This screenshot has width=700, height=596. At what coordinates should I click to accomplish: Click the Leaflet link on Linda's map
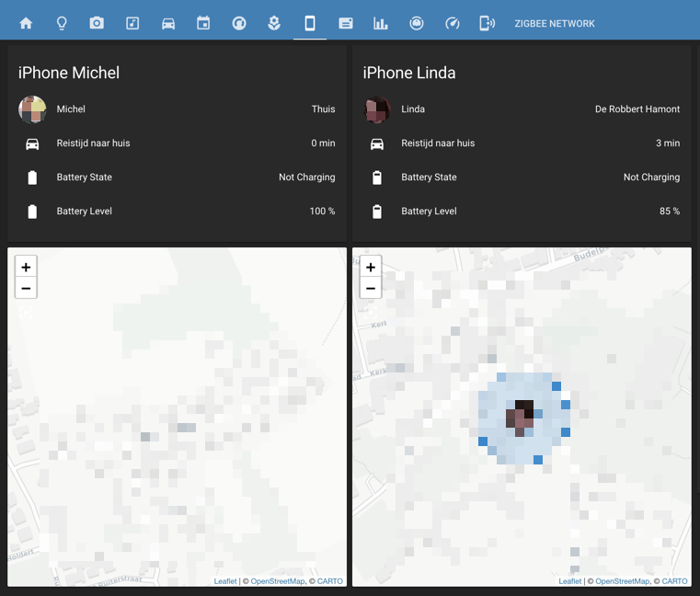click(570, 581)
